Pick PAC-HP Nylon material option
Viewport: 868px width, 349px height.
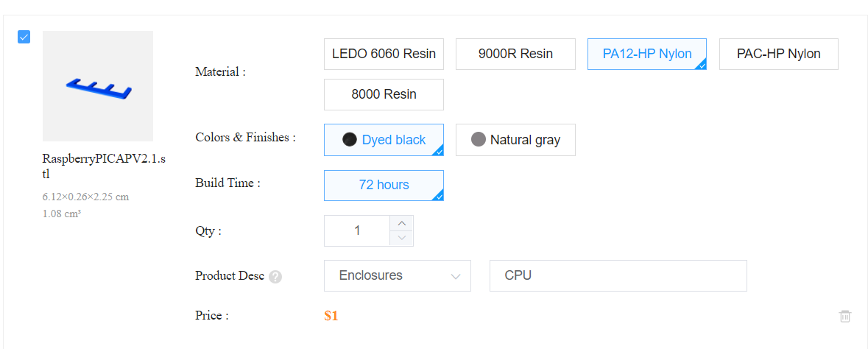point(779,54)
